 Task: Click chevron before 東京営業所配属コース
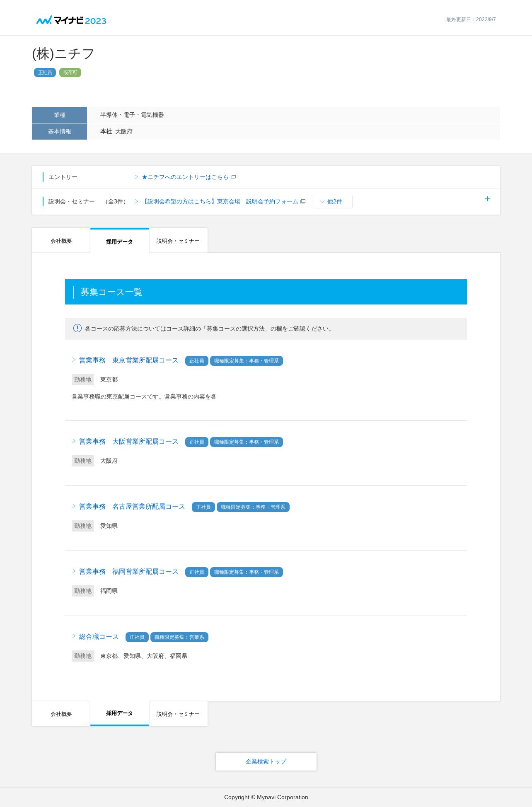tap(74, 360)
